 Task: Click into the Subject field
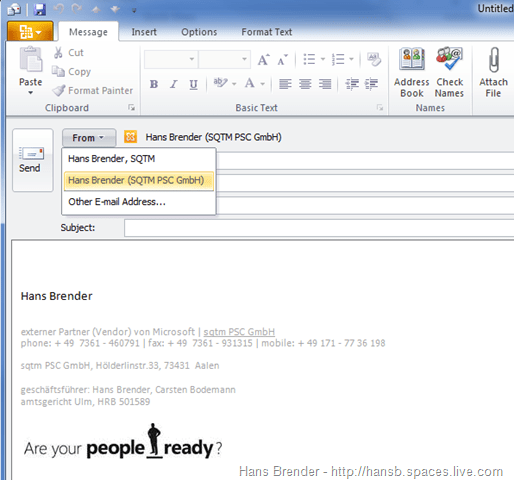tap(319, 228)
